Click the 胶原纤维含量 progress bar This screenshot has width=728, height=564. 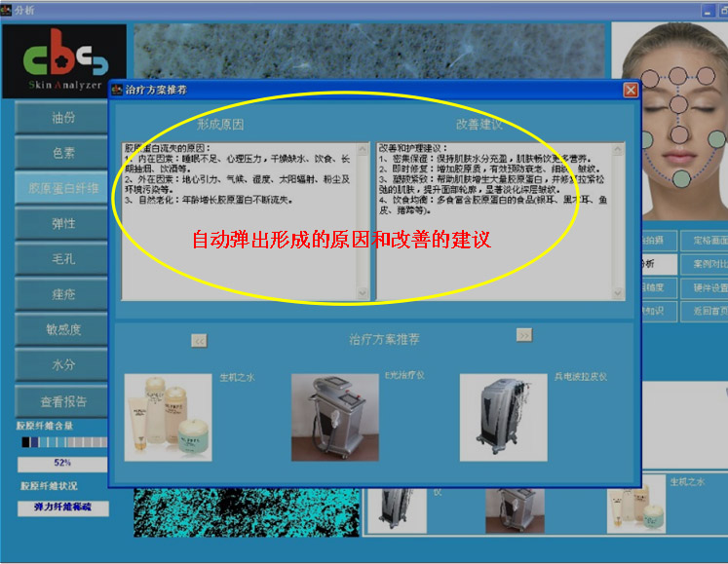tap(62, 443)
